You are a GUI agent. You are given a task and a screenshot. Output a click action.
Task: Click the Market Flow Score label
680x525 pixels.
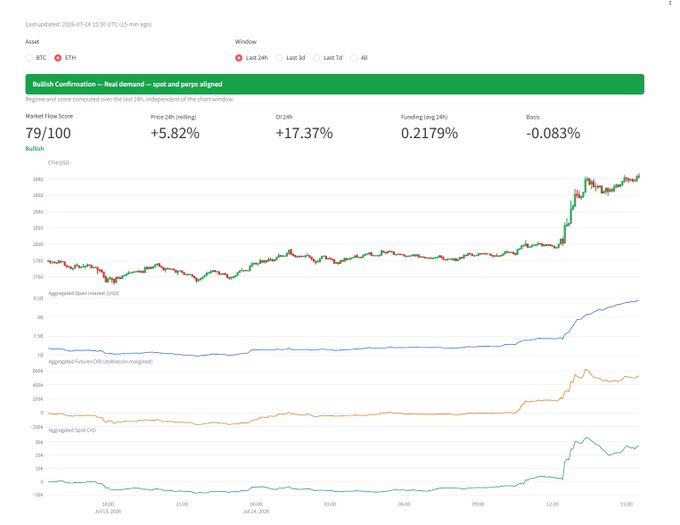[49, 116]
